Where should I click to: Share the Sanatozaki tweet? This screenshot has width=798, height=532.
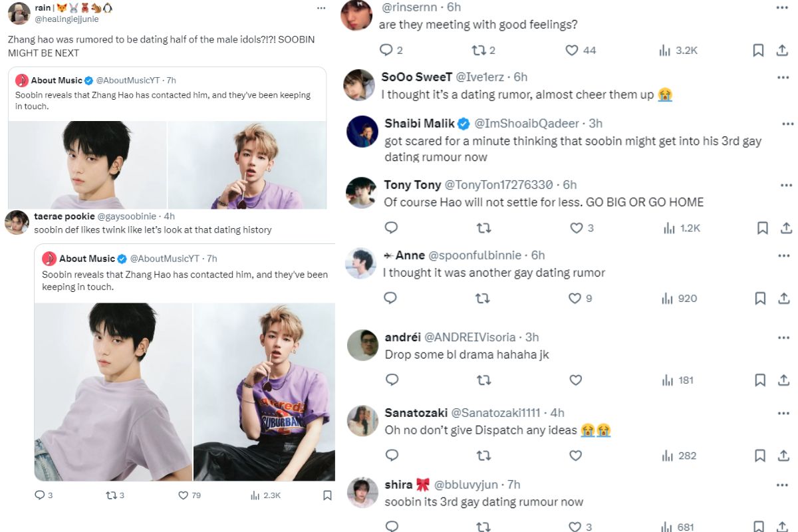786,456
